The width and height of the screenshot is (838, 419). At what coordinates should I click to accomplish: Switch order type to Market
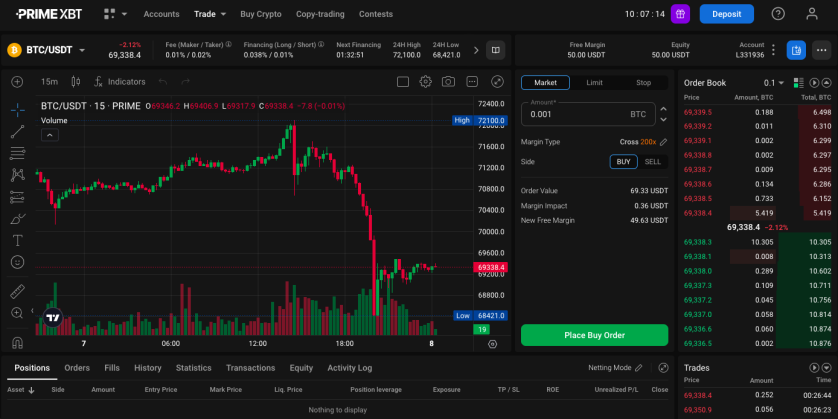click(545, 83)
